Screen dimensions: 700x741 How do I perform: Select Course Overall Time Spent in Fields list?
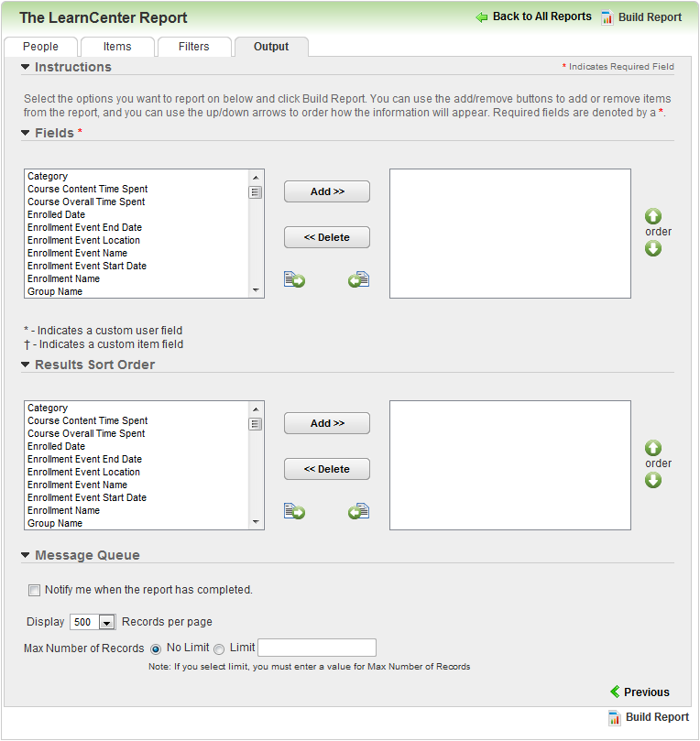pyautogui.click(x=137, y=202)
